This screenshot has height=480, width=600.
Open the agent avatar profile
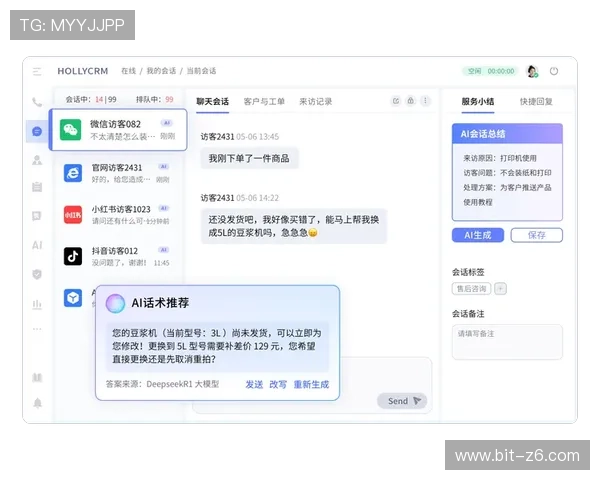532,71
